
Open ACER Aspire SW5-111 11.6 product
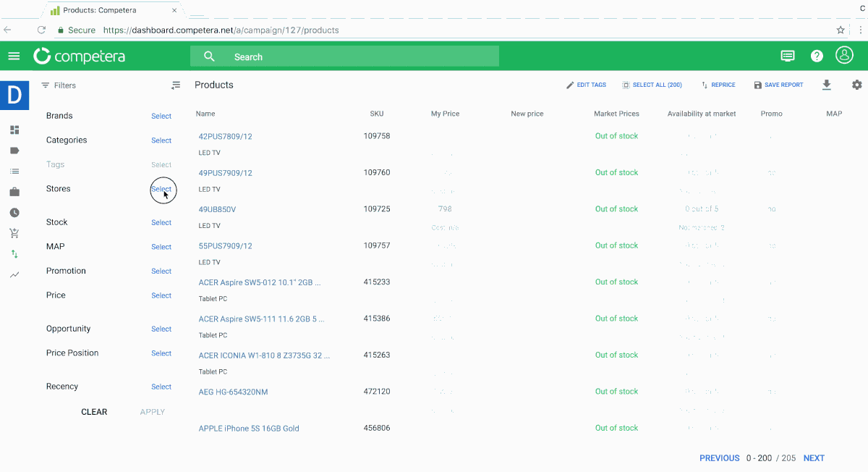click(262, 319)
